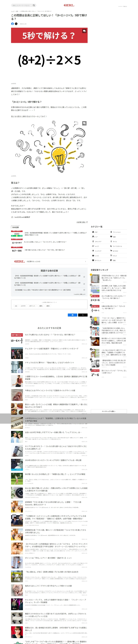Click the #10 keyword tag

tap(16, 306)
